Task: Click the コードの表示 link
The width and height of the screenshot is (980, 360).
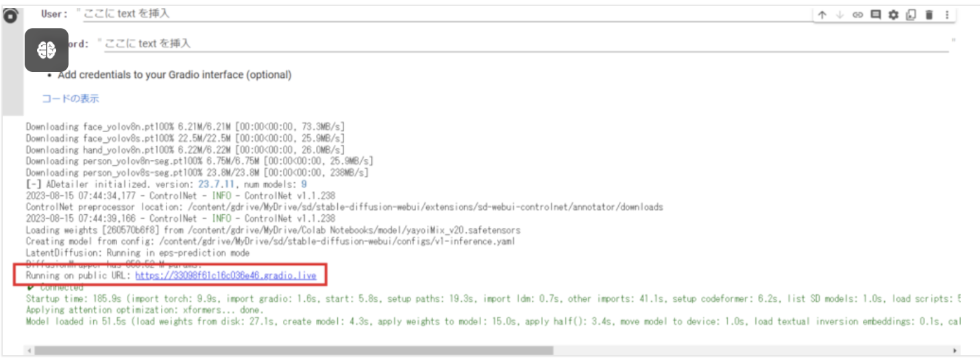Action: click(71, 99)
